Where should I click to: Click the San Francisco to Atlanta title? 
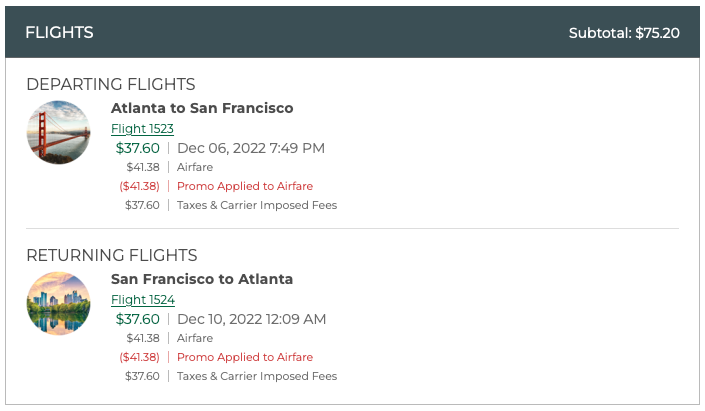pyautogui.click(x=202, y=279)
